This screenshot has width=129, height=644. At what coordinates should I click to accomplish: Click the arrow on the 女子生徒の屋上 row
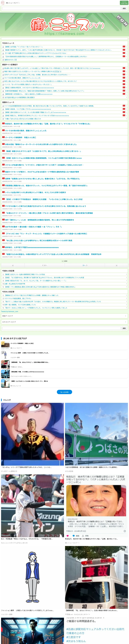(127, 97)
